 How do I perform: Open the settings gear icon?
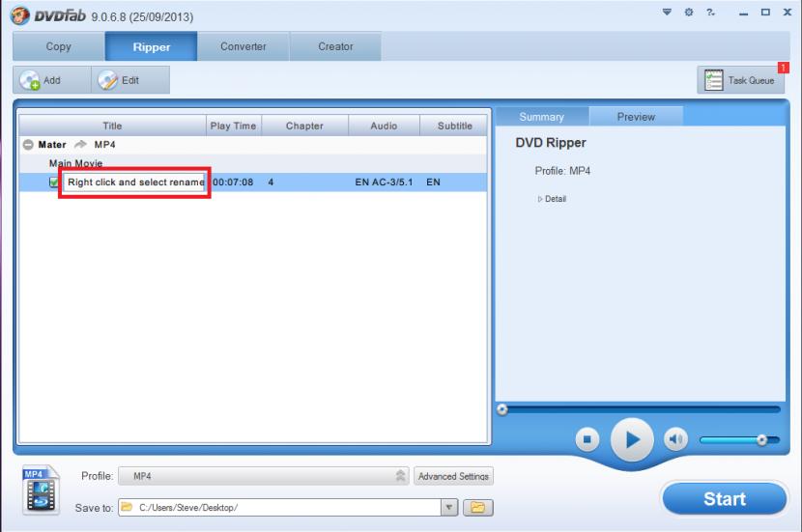689,12
